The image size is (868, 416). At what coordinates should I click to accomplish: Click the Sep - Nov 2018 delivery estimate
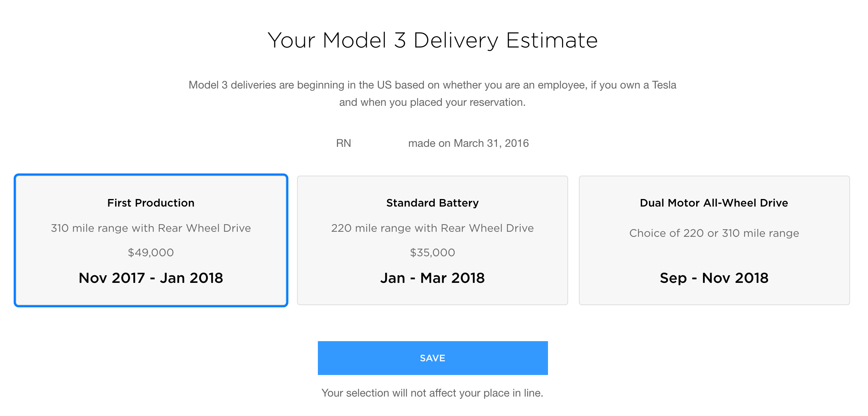tap(714, 278)
